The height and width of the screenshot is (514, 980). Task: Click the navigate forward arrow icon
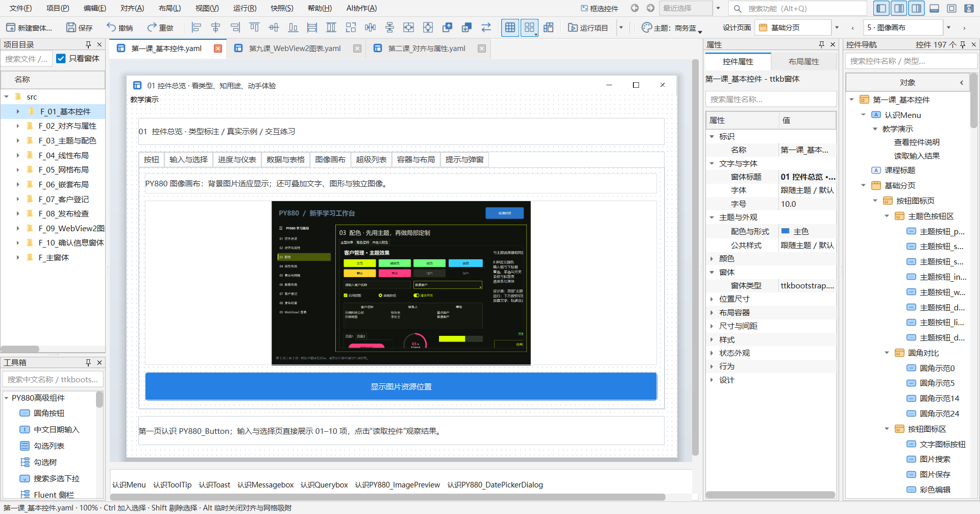click(x=650, y=8)
